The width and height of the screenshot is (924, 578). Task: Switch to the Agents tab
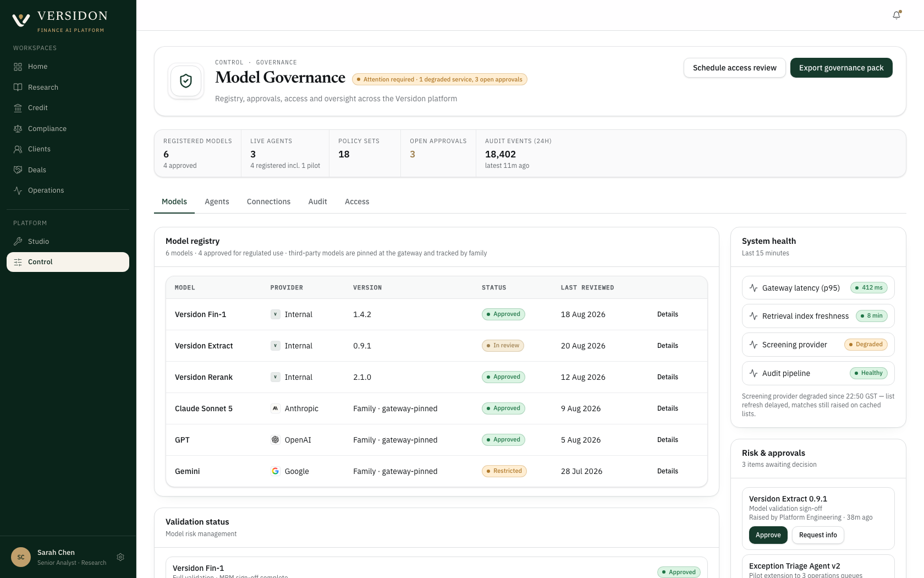click(217, 201)
